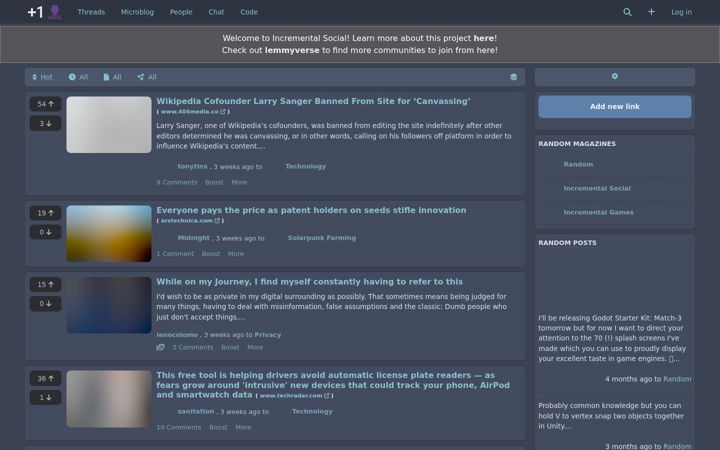Open the time filter All dropdown
The width and height of the screenshot is (720, 450).
pos(78,77)
